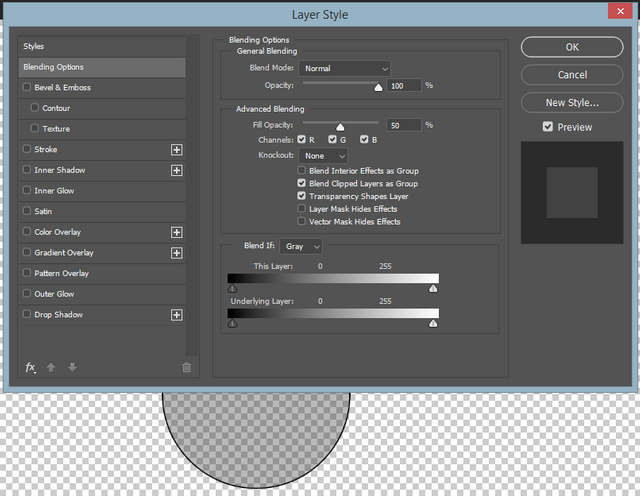The width and height of the screenshot is (640, 496).
Task: Open Gradient Overlay settings by label
Action: [64, 253]
